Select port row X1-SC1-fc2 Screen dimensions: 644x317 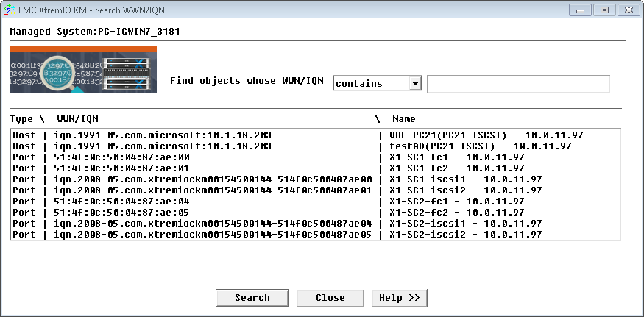point(315,168)
